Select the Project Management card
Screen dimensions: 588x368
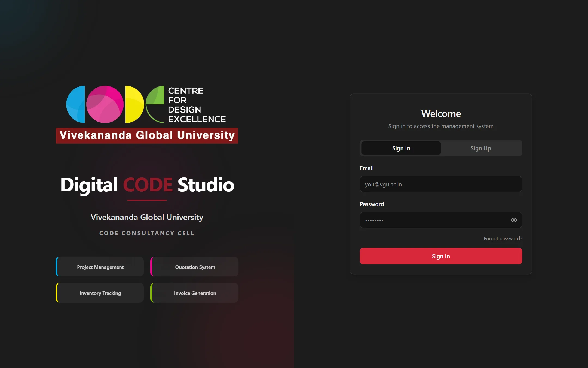coord(100,267)
